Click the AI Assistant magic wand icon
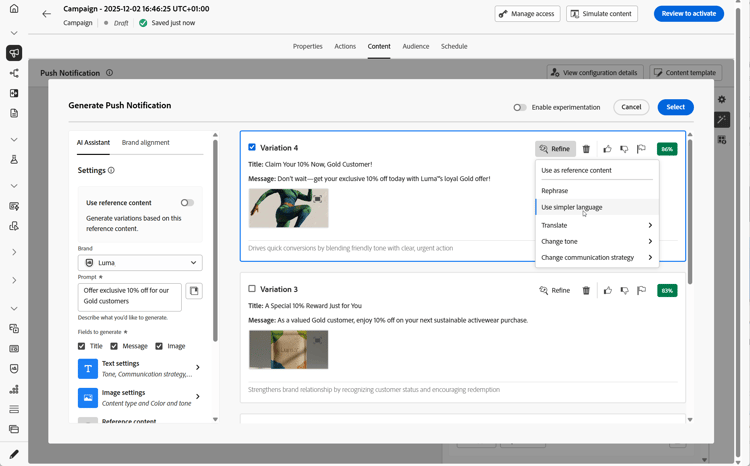750x466 pixels. point(722,119)
